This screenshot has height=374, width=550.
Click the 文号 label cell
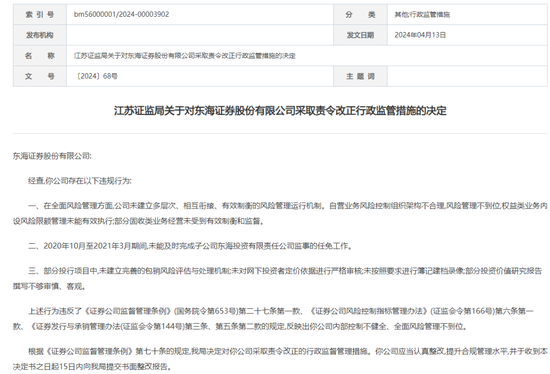40,76
